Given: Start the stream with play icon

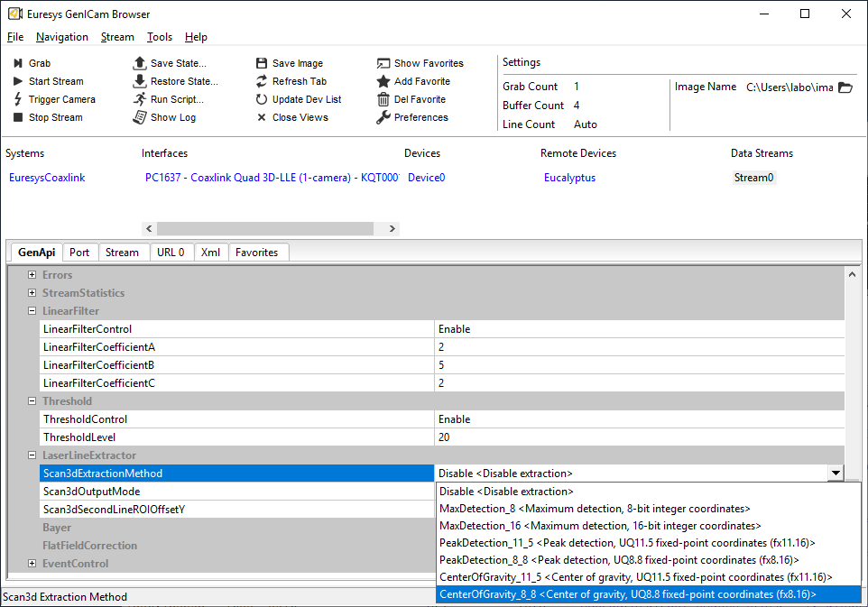Looking at the screenshot, I should click(x=18, y=81).
